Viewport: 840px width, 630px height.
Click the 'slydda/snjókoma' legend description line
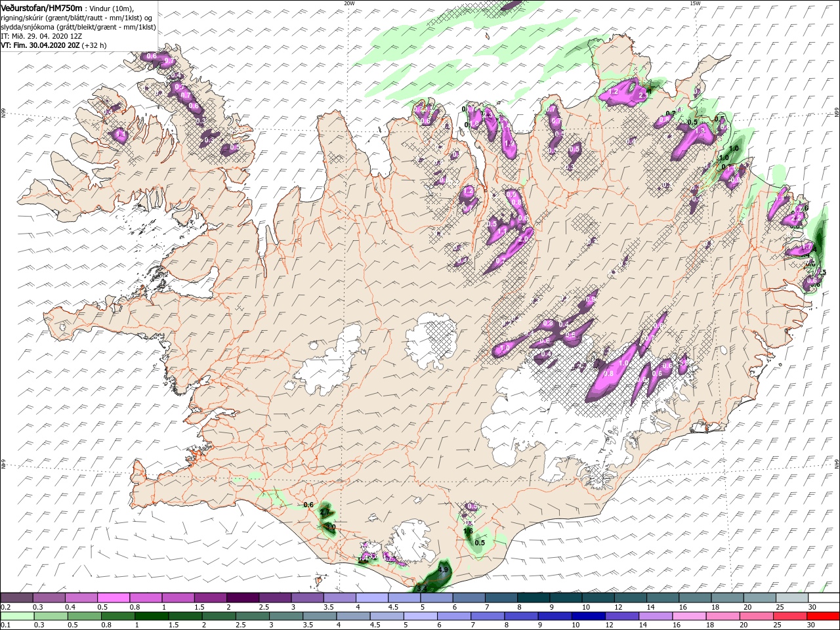[x=78, y=27]
